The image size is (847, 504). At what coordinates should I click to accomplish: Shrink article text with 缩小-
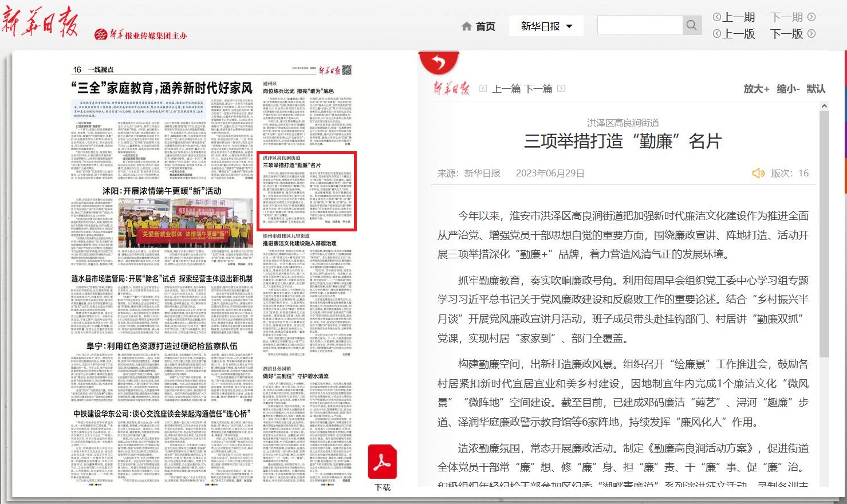(x=788, y=89)
